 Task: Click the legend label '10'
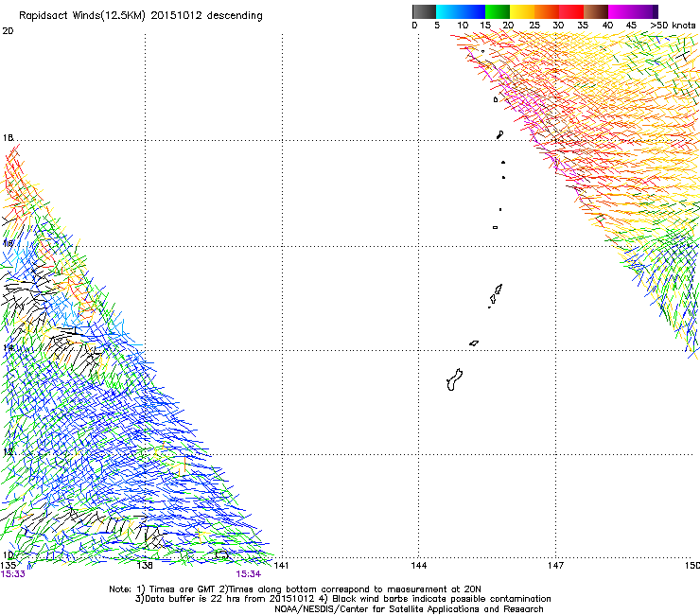(463, 26)
